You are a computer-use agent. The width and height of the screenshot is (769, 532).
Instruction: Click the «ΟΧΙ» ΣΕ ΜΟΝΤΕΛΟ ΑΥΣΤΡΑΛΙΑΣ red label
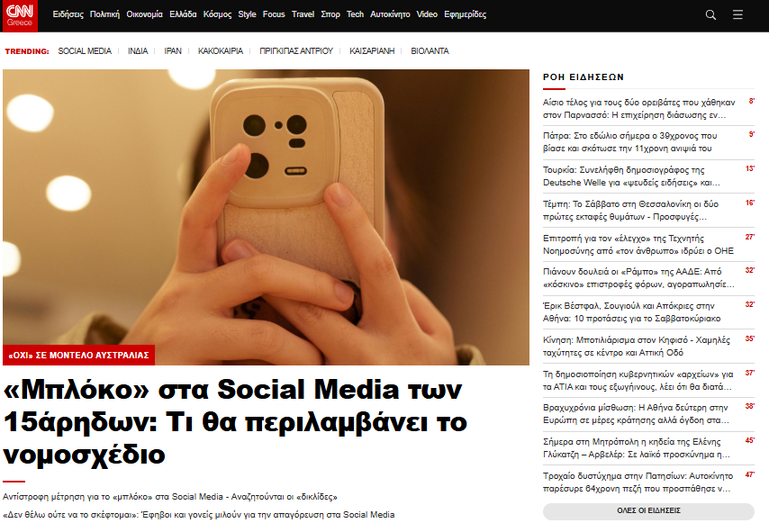(x=78, y=355)
